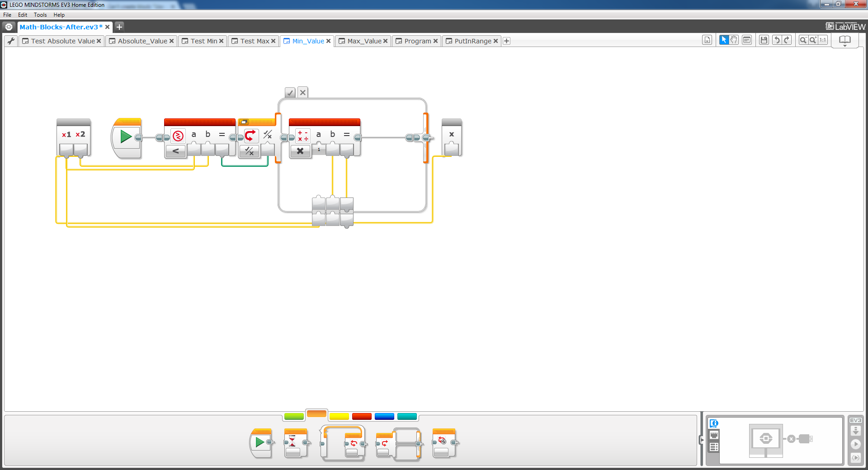Open the Port View hardware tab
The image size is (868, 470).
pos(714,435)
